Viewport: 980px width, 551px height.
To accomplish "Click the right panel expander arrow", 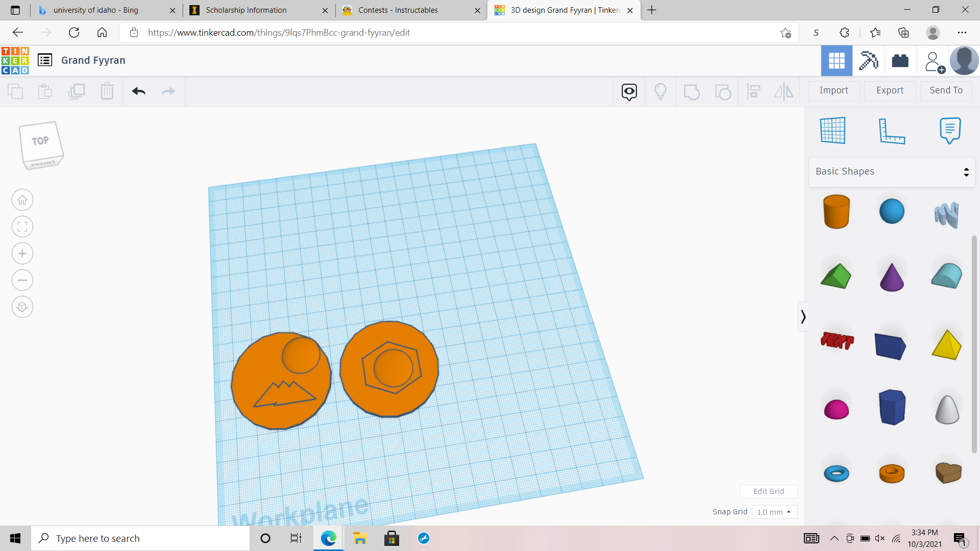I will 803,316.
